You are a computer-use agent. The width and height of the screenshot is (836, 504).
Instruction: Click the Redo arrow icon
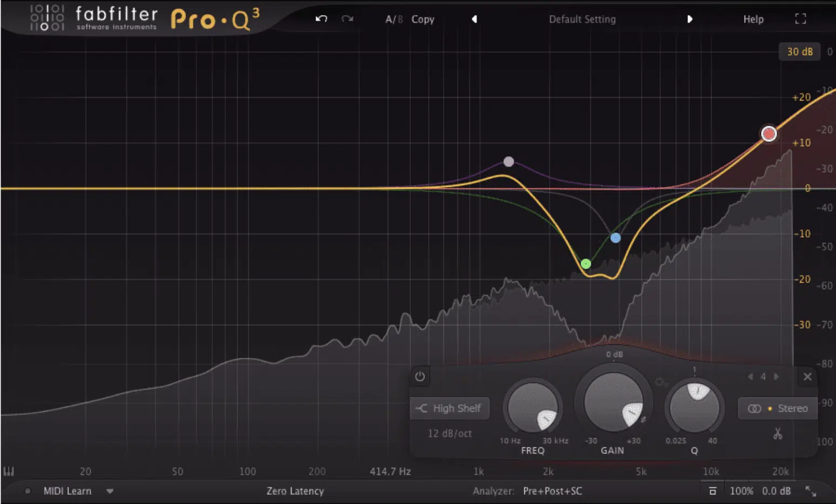[x=347, y=19]
